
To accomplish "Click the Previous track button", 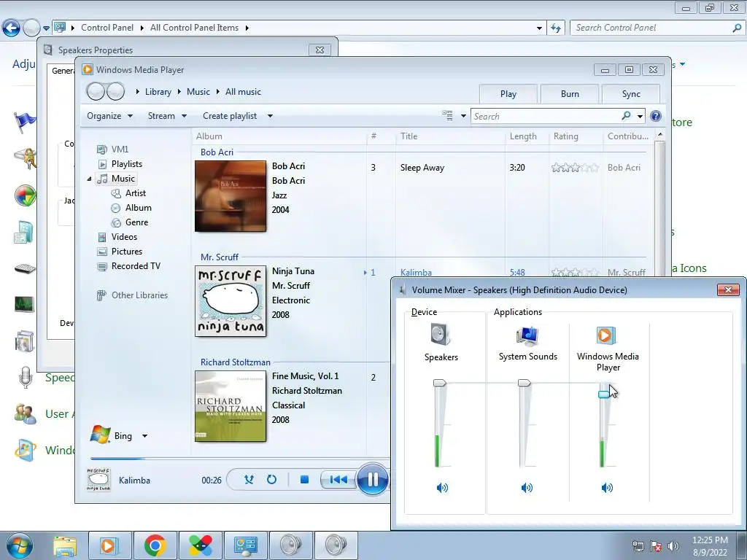I will [338, 480].
